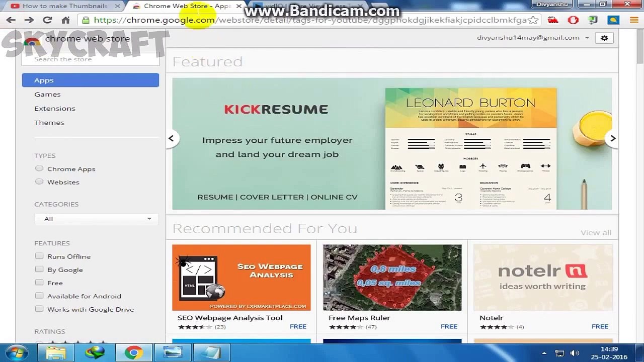The width and height of the screenshot is (644, 362).
Task: Open the Notelr thumbnail image
Action: 543,278
